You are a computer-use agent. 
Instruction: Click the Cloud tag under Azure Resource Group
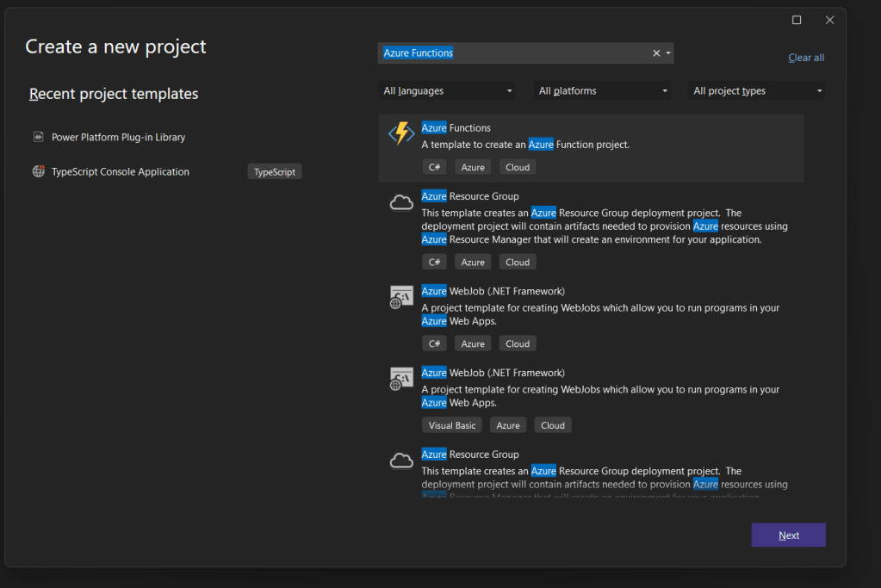click(517, 262)
